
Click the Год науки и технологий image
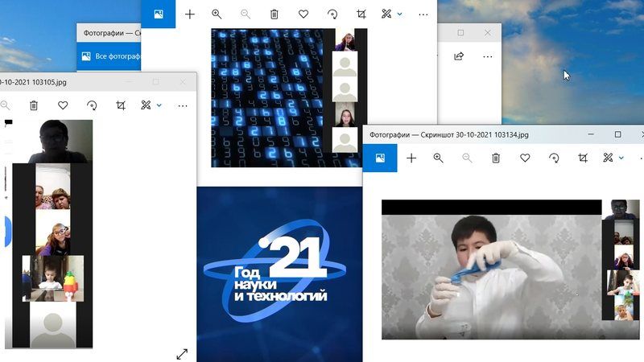coord(279,274)
